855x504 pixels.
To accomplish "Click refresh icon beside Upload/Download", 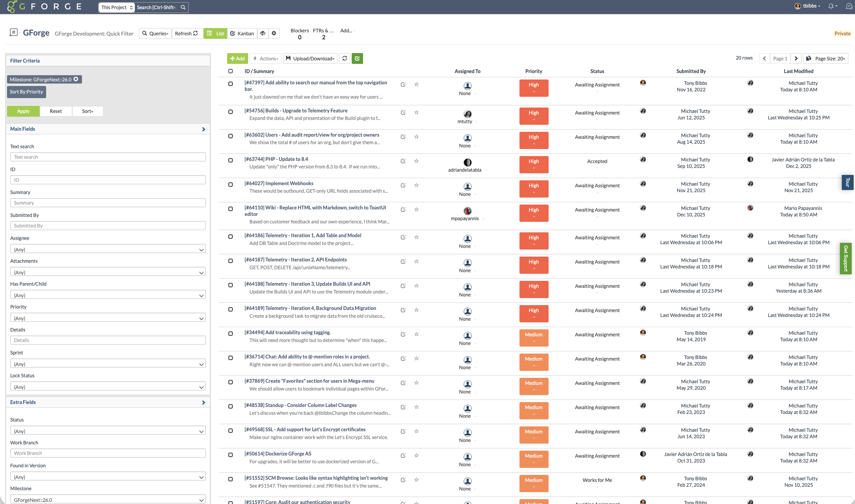I will point(345,58).
